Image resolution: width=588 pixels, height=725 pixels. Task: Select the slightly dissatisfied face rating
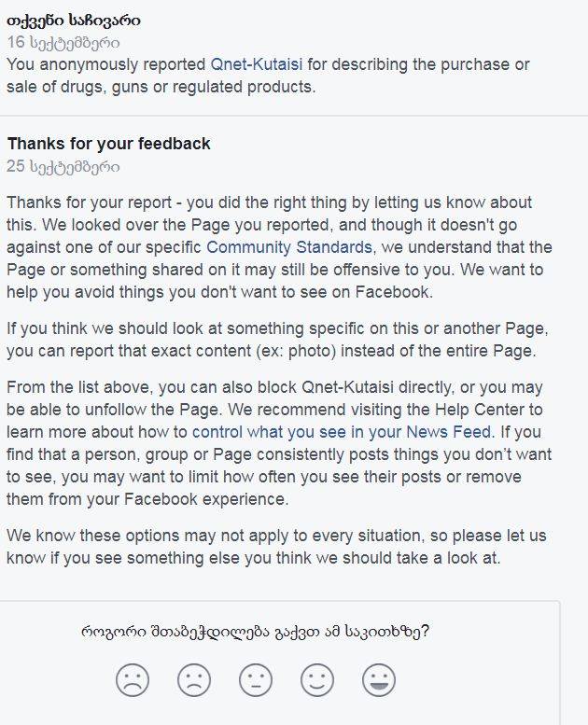194,680
